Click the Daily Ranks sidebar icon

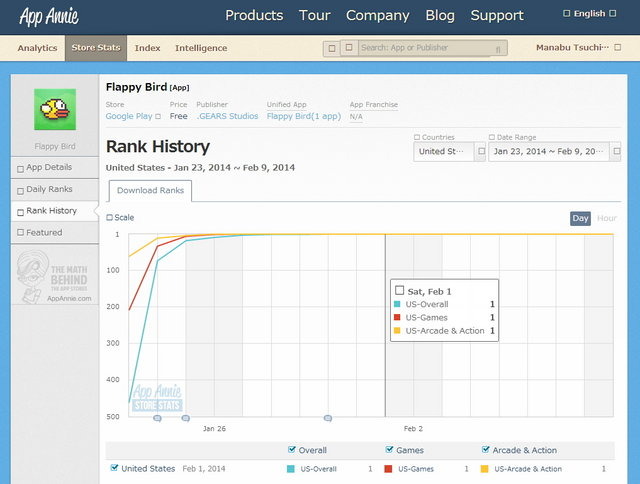pyautogui.click(x=20, y=191)
